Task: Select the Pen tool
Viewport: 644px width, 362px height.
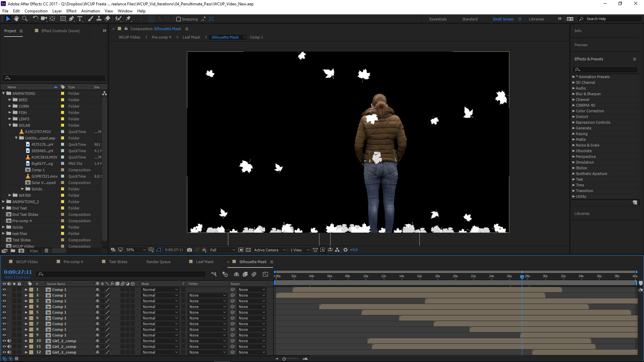Action: click(x=71, y=19)
